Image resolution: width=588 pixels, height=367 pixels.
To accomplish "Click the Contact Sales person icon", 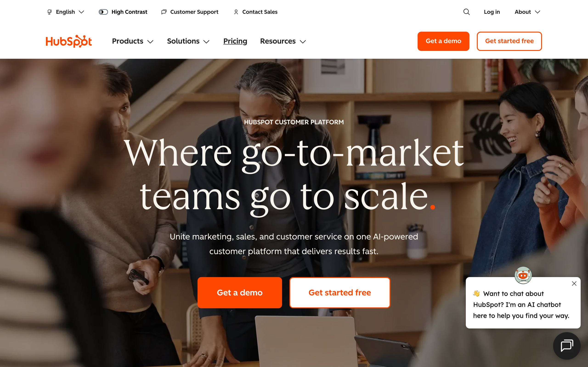I will (x=236, y=12).
